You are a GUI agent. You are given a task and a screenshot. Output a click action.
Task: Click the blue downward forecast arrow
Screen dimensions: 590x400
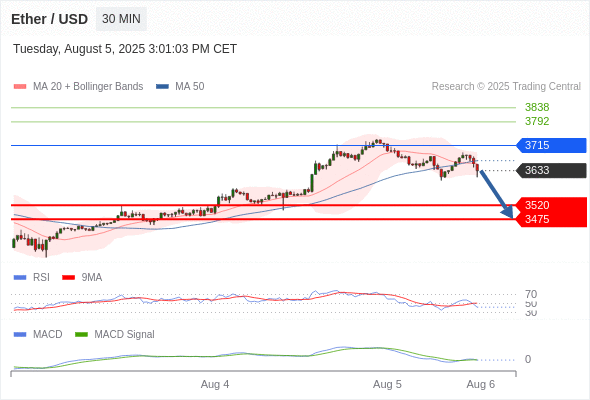point(497,194)
